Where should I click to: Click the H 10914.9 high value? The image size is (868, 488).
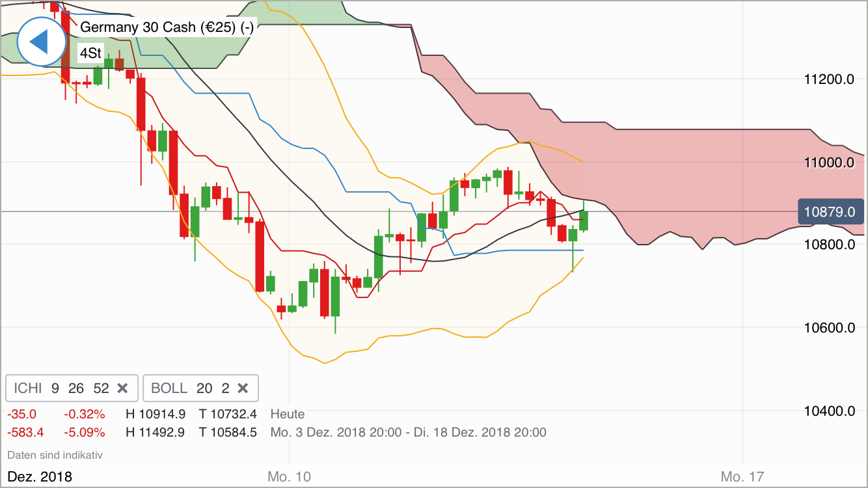tap(154, 414)
